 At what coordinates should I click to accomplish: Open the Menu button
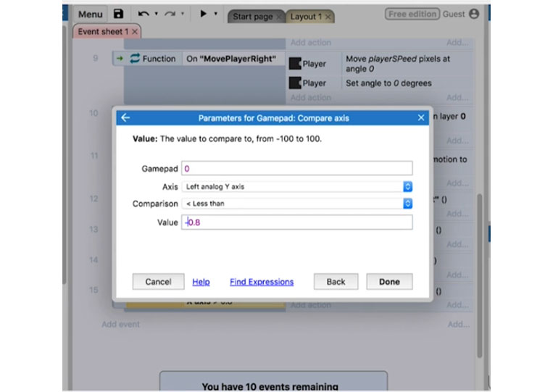91,14
